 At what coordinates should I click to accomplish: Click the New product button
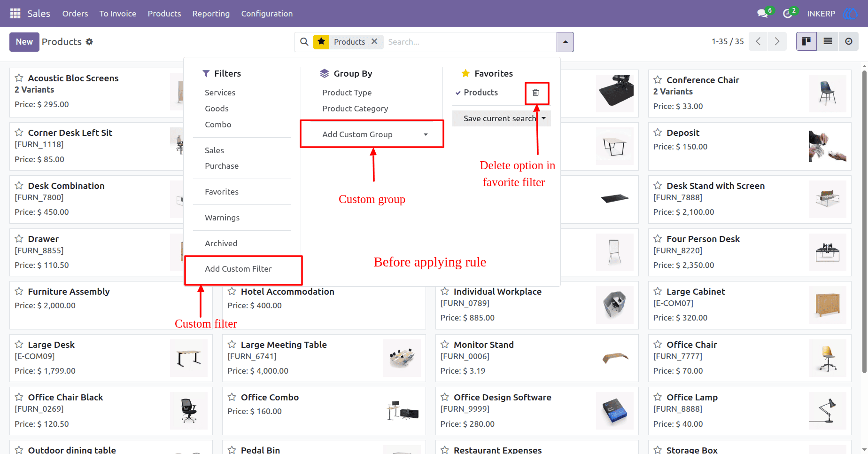(x=24, y=42)
